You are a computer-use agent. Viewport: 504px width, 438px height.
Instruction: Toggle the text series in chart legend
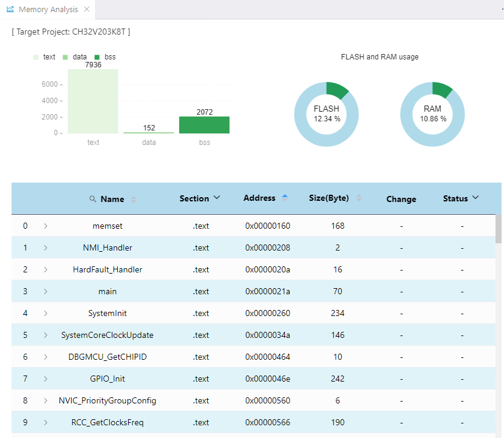click(45, 57)
